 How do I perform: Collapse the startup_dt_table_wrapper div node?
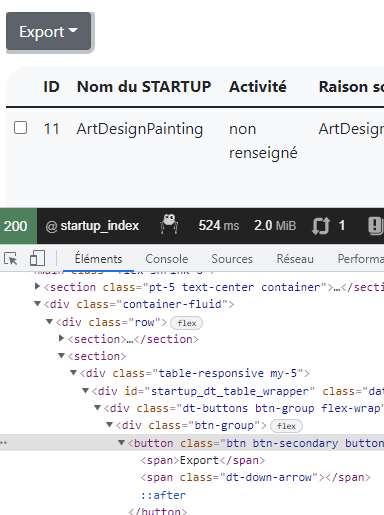pyautogui.click(x=85, y=390)
